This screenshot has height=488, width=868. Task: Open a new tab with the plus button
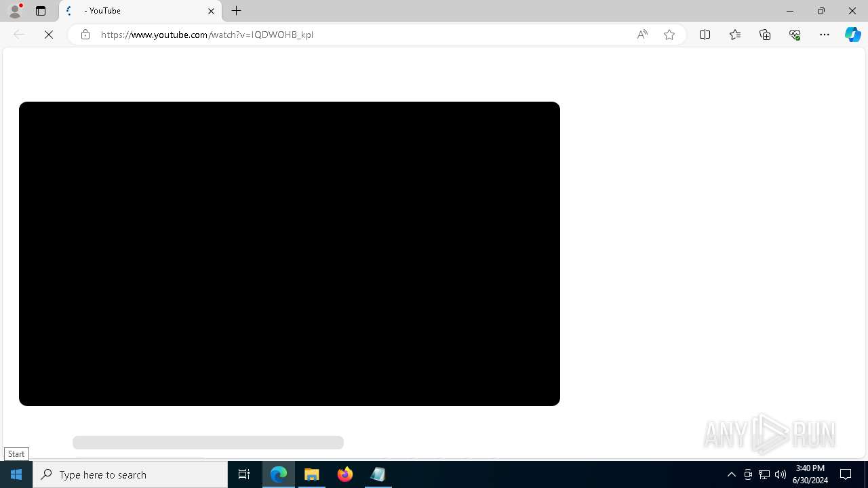click(x=237, y=11)
